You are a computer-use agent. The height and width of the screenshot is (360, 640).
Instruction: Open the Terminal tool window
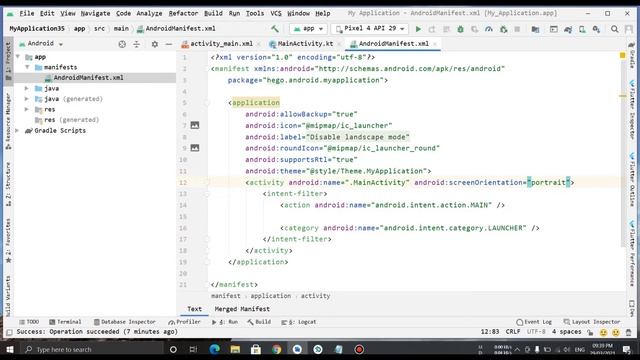[65, 322]
